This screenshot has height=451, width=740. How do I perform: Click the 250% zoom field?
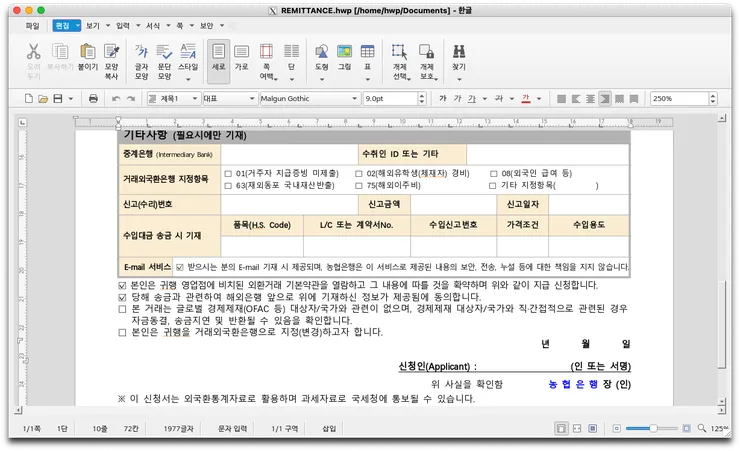tap(679, 99)
